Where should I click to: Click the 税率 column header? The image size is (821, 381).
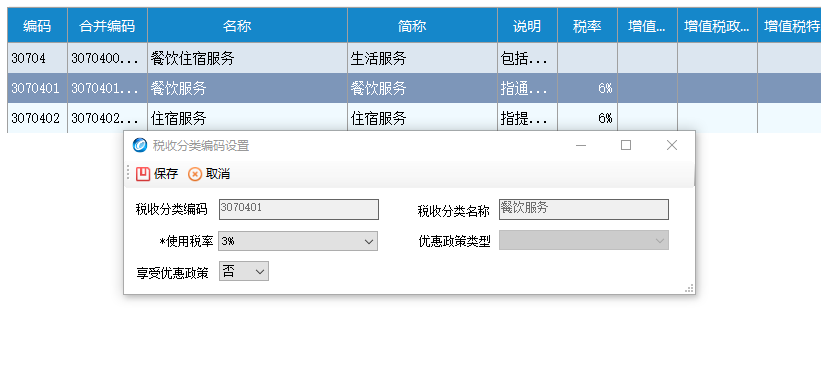pos(587,26)
